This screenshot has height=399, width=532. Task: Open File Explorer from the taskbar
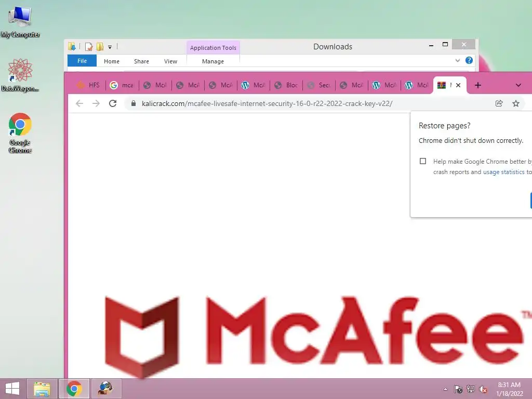(x=42, y=389)
